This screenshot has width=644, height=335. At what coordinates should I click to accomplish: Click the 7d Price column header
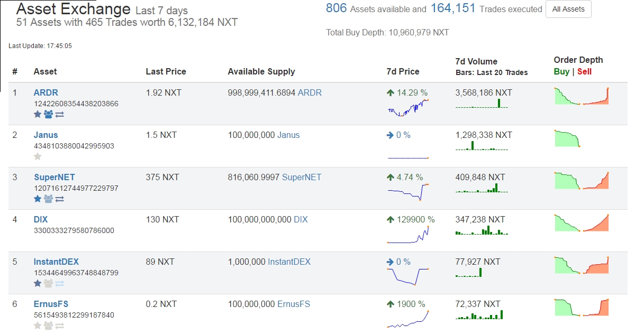[403, 71]
